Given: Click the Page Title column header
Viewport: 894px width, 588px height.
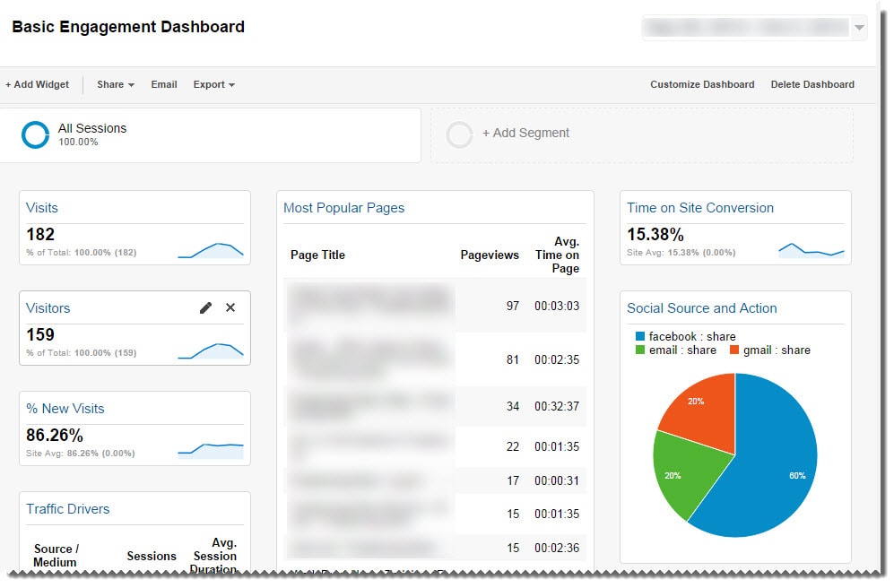Looking at the screenshot, I should click(x=317, y=255).
